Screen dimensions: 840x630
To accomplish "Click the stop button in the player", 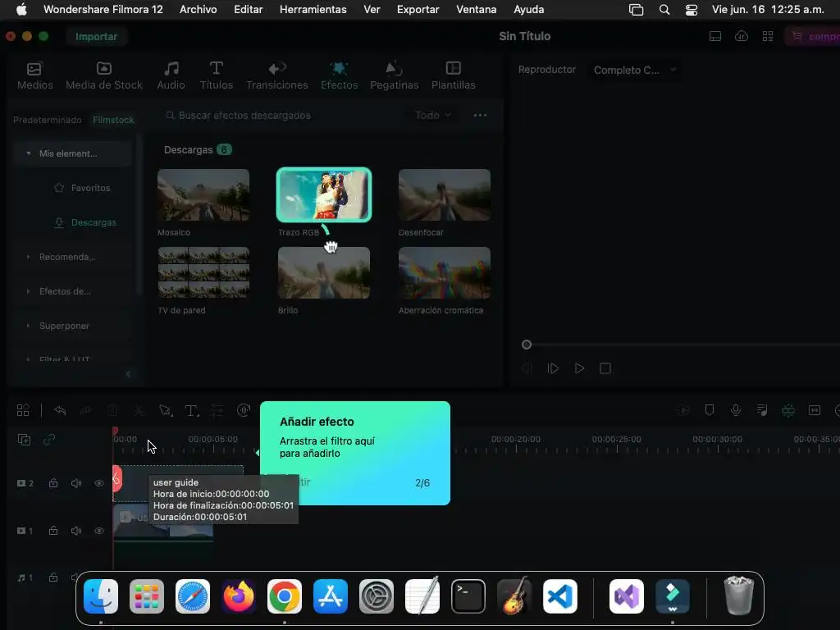I will tap(605, 368).
